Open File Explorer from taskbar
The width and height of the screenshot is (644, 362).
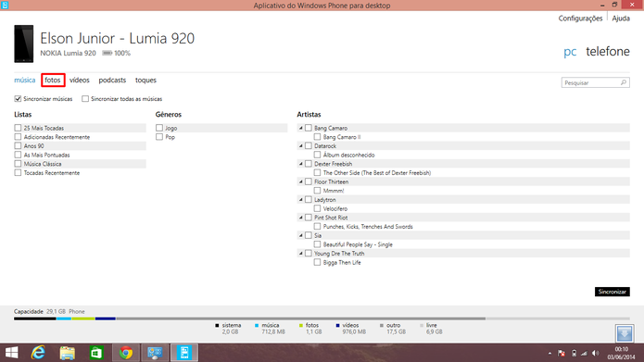pos(68,353)
